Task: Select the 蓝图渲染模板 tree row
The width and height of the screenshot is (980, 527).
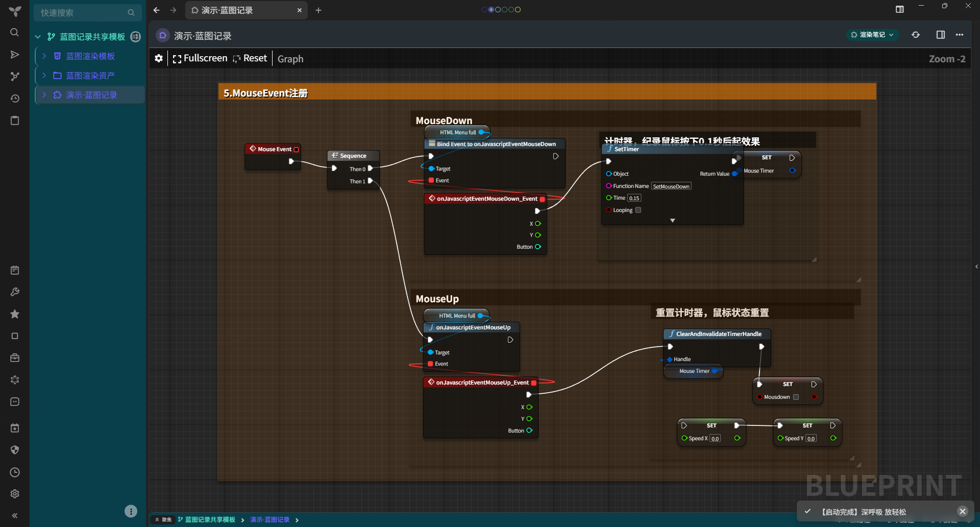Action: tap(90, 56)
